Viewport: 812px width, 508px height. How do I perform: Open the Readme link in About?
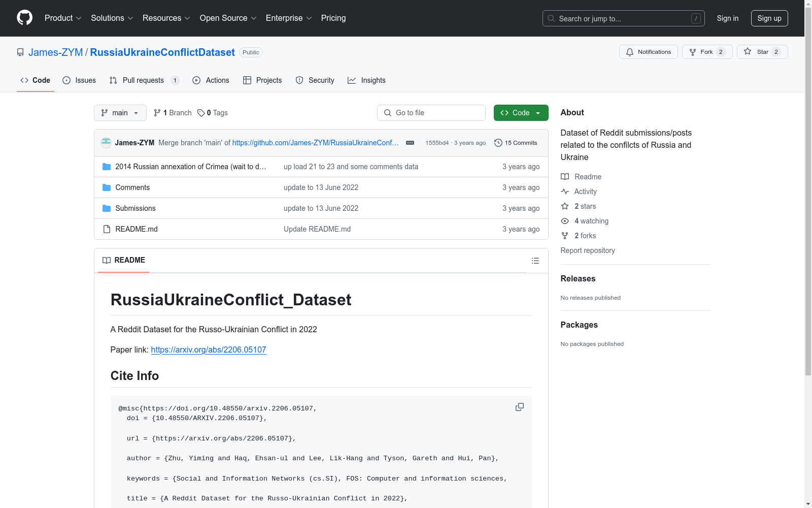[x=581, y=177]
